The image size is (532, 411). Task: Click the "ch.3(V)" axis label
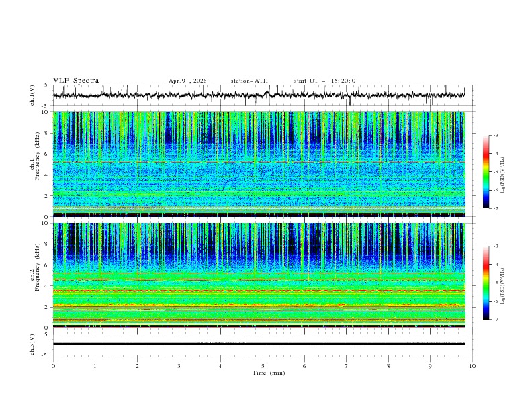coord(32,345)
